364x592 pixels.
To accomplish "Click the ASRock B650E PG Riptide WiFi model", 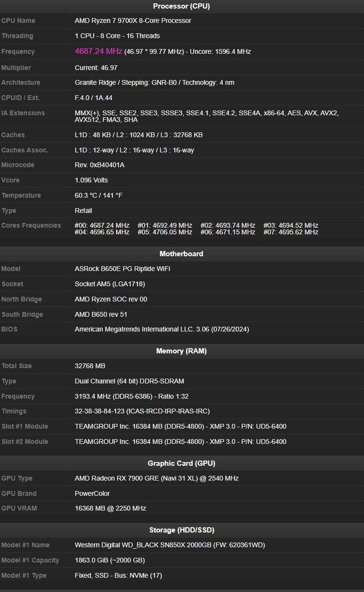I will click(x=122, y=269).
